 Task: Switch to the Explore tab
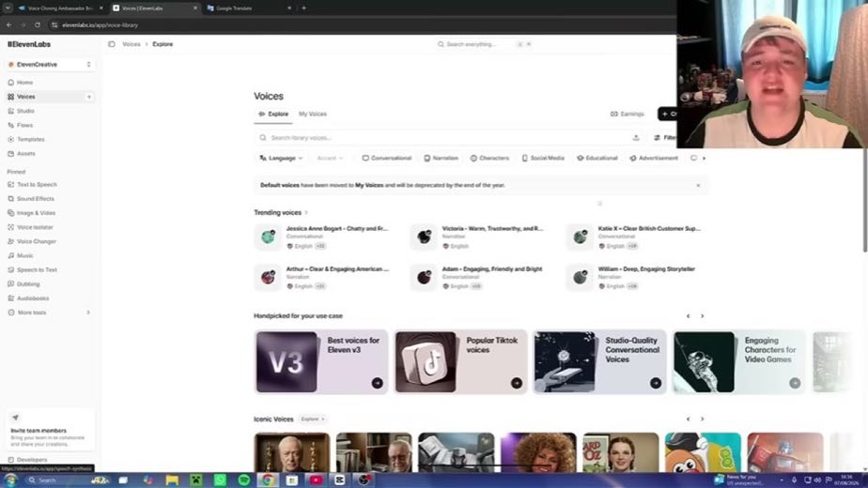click(273, 114)
